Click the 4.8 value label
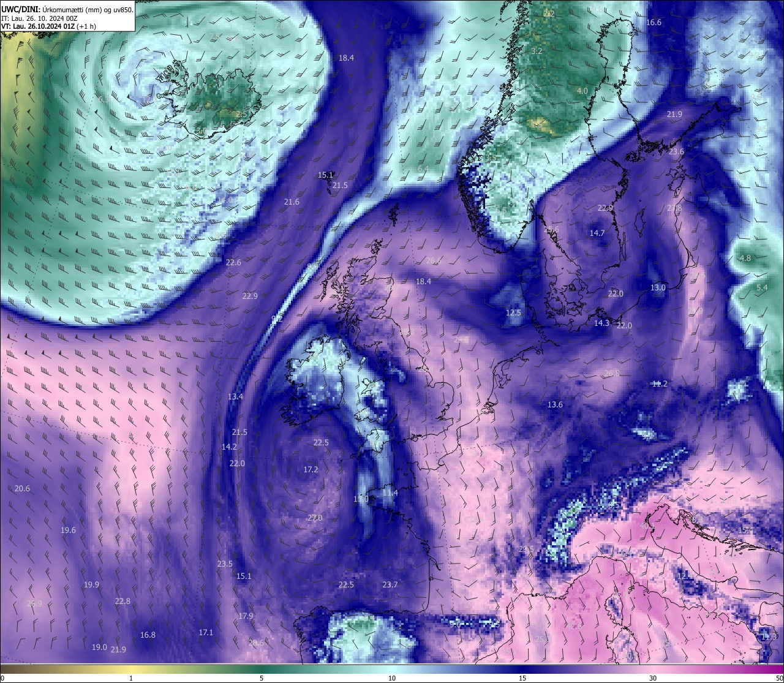This screenshot has height=683, width=784. point(745,258)
